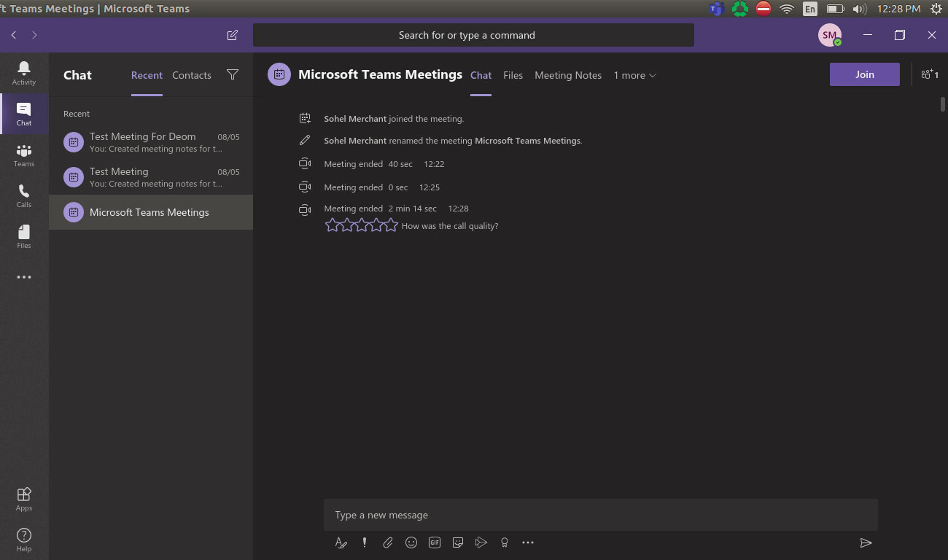
Task: Open Help in the sidebar
Action: point(24,540)
